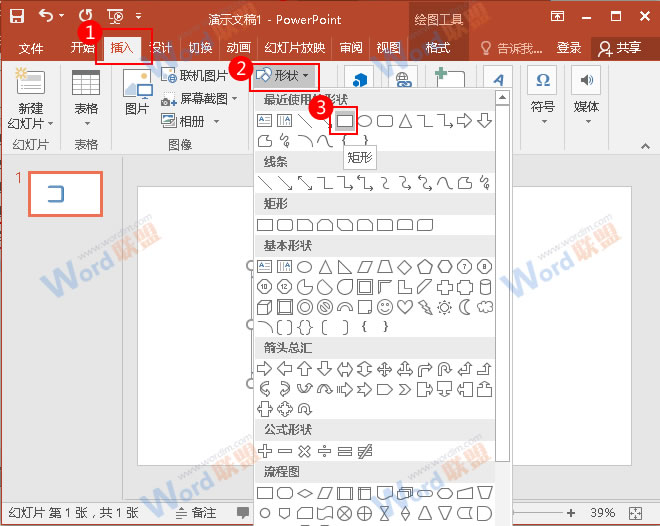This screenshot has width=660, height=526.
Task: Open the customize quick access toolbar arrow
Action: click(x=138, y=17)
